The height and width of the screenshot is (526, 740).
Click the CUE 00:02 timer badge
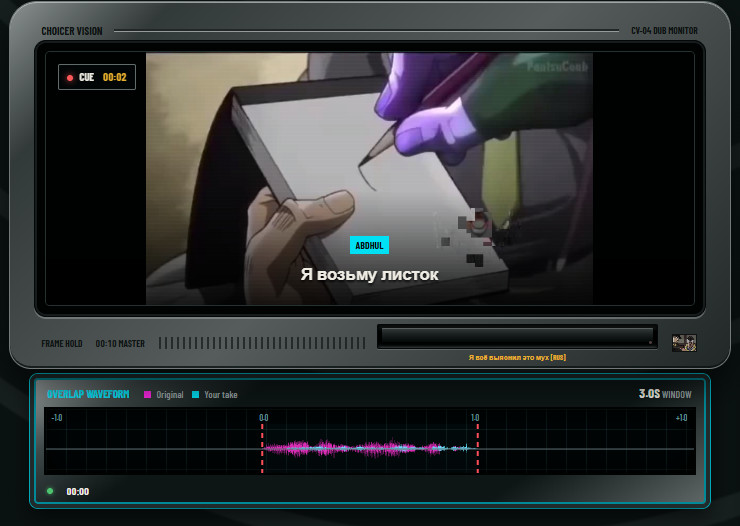[x=97, y=77]
